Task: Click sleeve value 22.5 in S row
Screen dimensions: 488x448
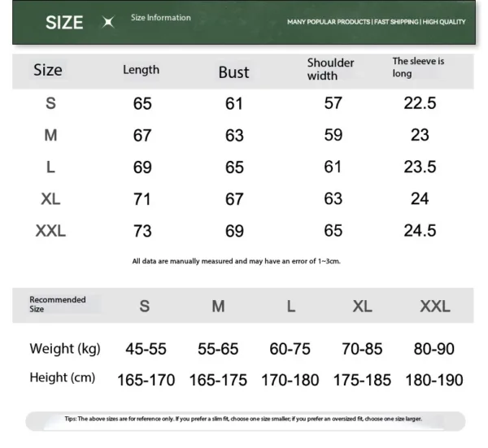Action: [420, 103]
